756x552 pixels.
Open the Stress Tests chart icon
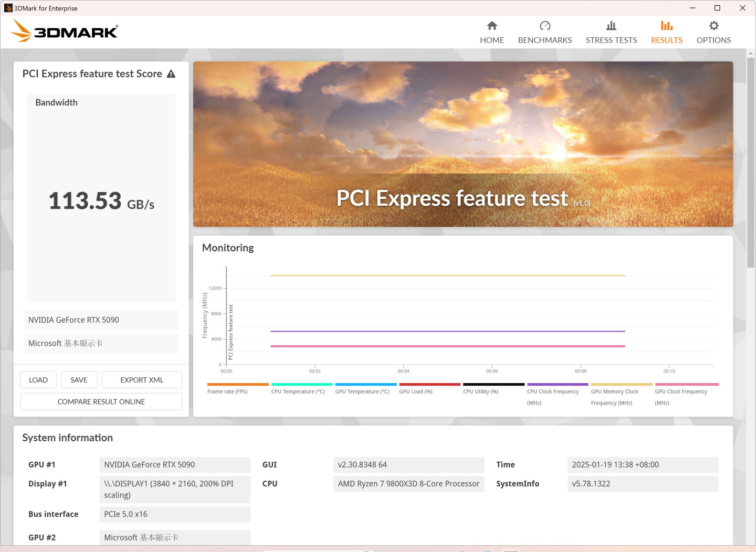coord(611,26)
